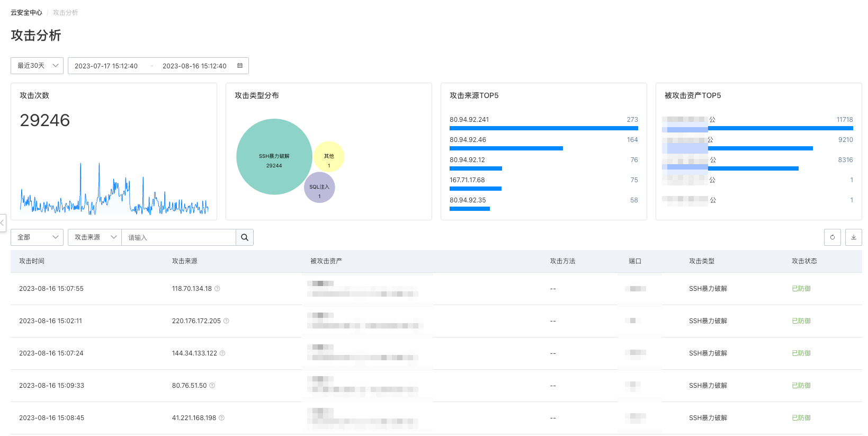This screenshot has height=436, width=868.
Task: Open the calendar icon in date range
Action: pyautogui.click(x=240, y=66)
